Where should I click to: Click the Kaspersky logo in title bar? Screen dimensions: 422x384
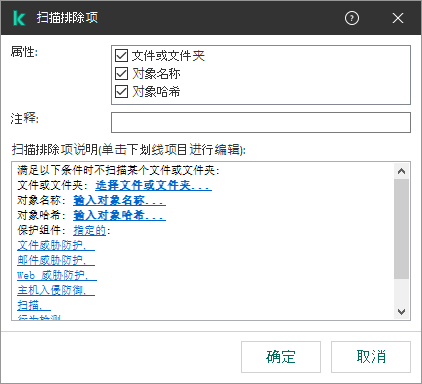pos(19,18)
